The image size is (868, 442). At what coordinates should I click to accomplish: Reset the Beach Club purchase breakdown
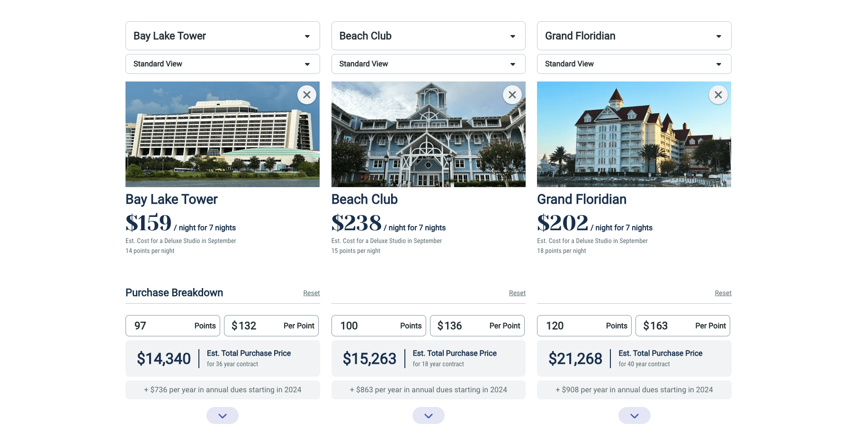click(x=517, y=293)
